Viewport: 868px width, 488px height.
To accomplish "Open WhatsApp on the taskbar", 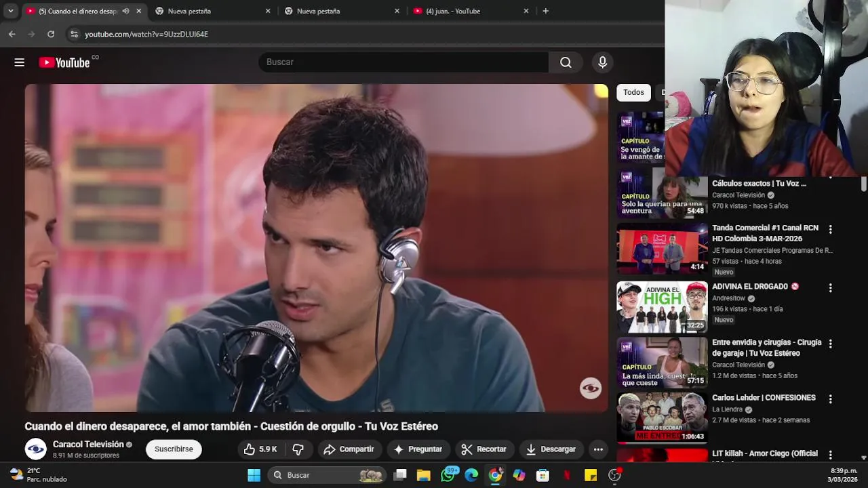I will pos(448,475).
